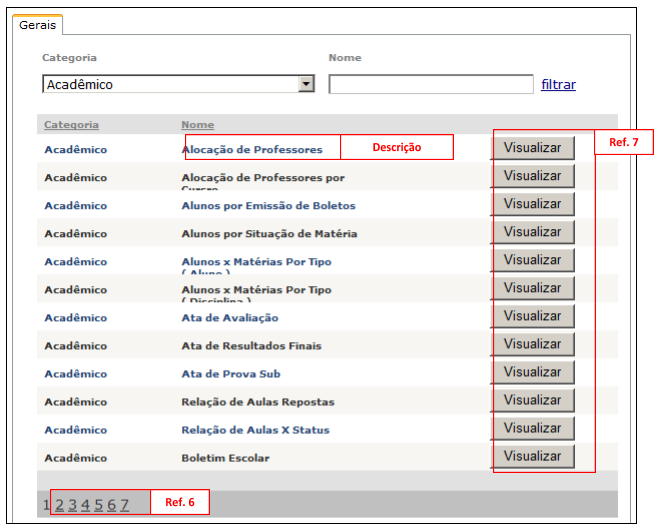Go to results page 3
The height and width of the screenshot is (528, 661).
tap(73, 504)
